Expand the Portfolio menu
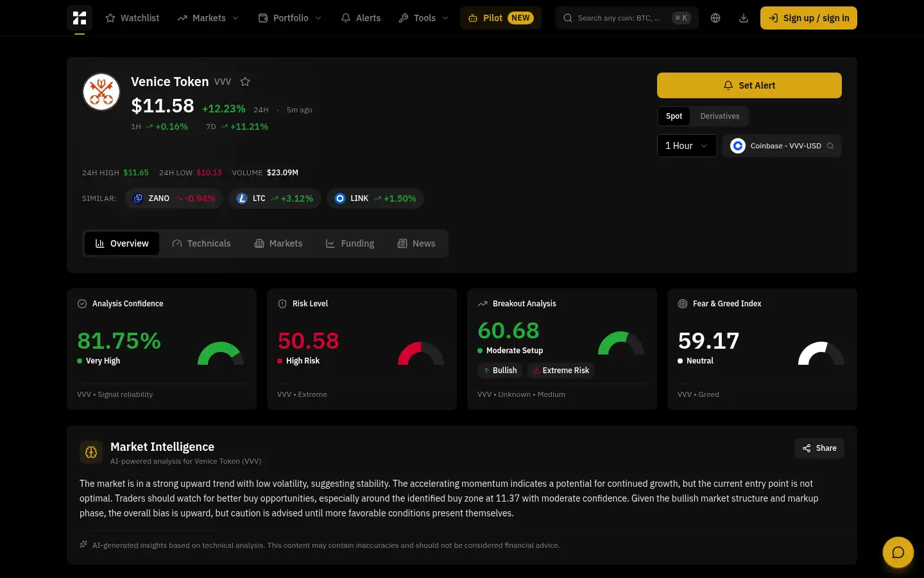 coord(290,18)
